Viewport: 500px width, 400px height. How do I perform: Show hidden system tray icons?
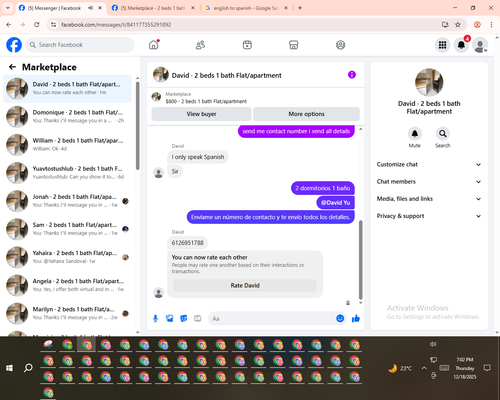424,368
